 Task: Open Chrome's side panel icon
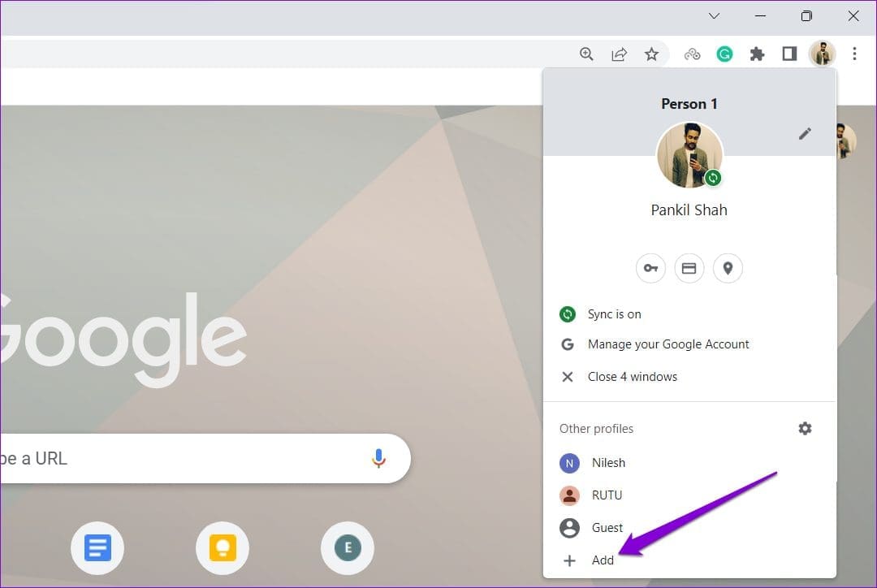click(x=789, y=54)
